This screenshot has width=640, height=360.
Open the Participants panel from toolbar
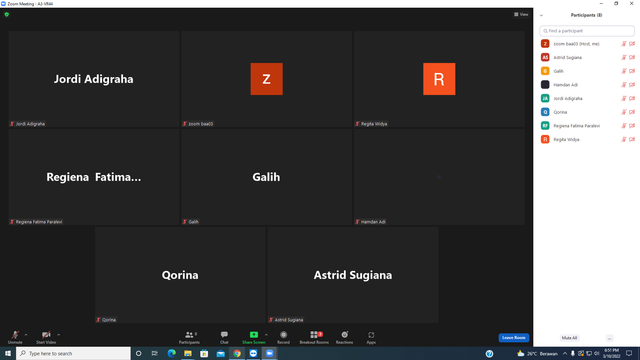point(189,337)
